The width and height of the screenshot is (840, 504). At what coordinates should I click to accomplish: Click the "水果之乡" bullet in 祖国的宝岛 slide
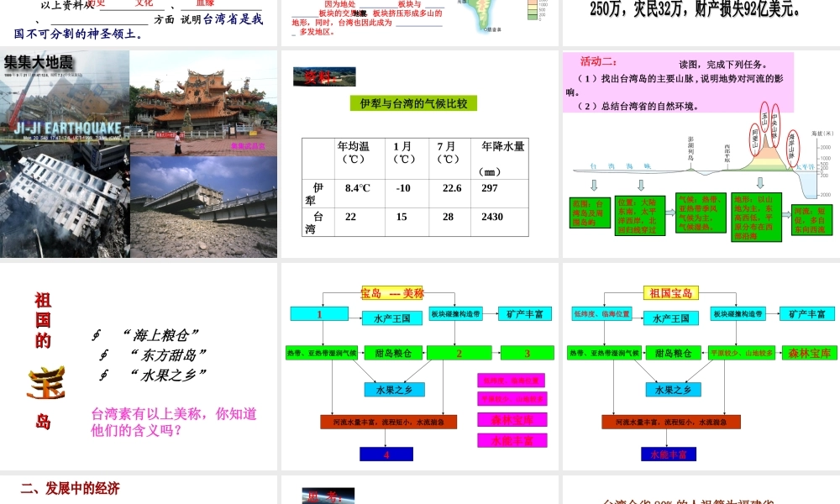pyautogui.click(x=168, y=375)
